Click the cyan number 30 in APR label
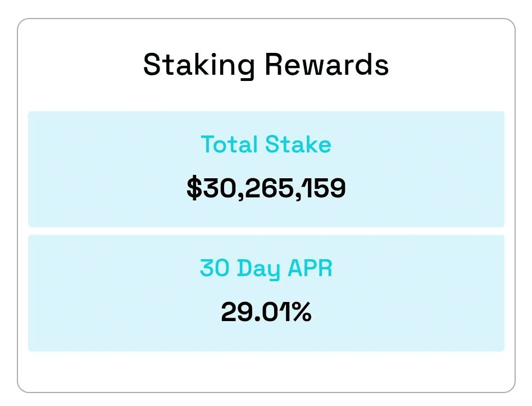This screenshot has width=532, height=406. 215,268
